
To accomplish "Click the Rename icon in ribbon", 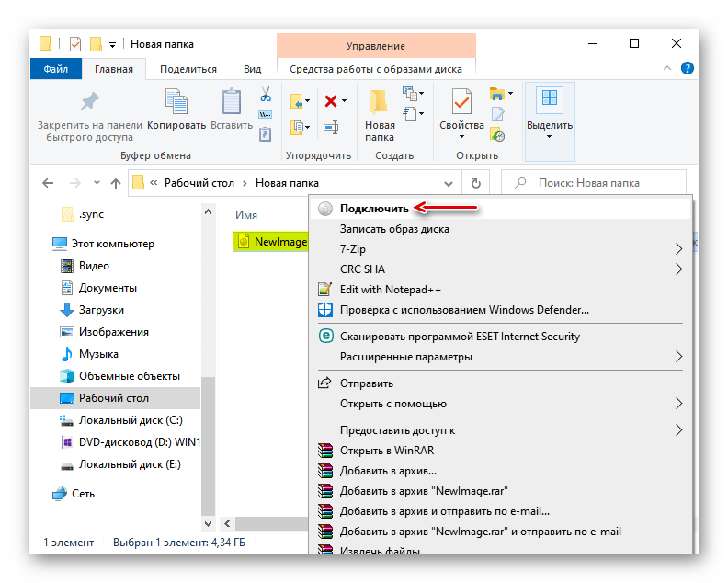I will click(x=331, y=127).
